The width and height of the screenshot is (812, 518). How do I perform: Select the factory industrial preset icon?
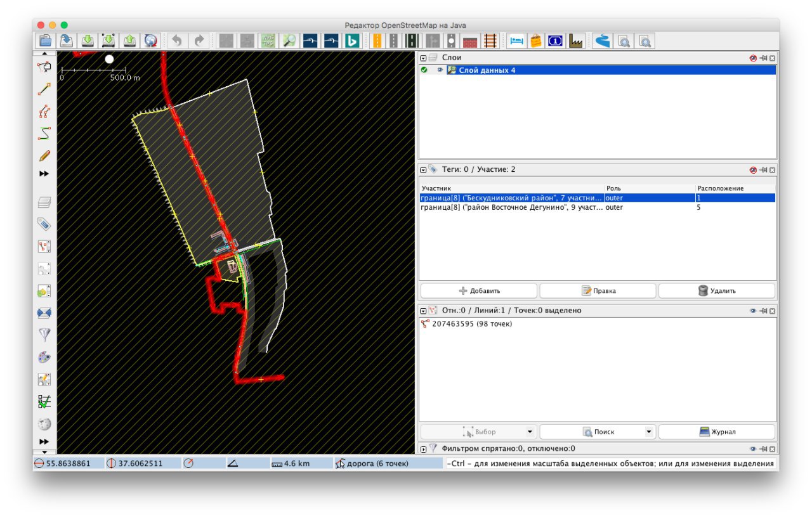pos(576,41)
